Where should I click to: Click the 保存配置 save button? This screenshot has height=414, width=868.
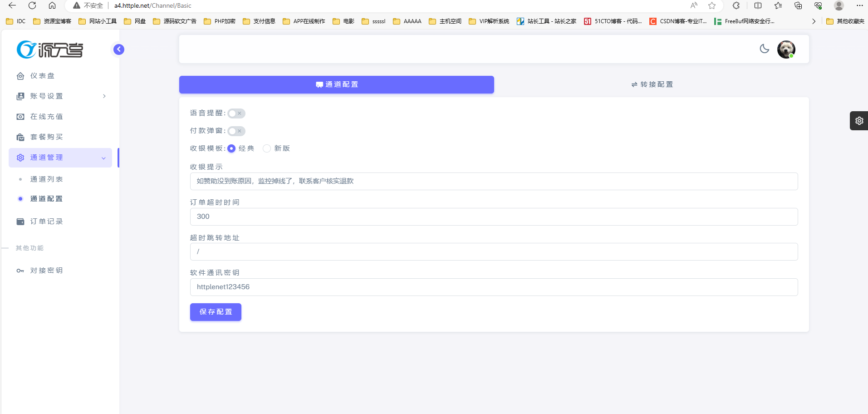point(216,312)
